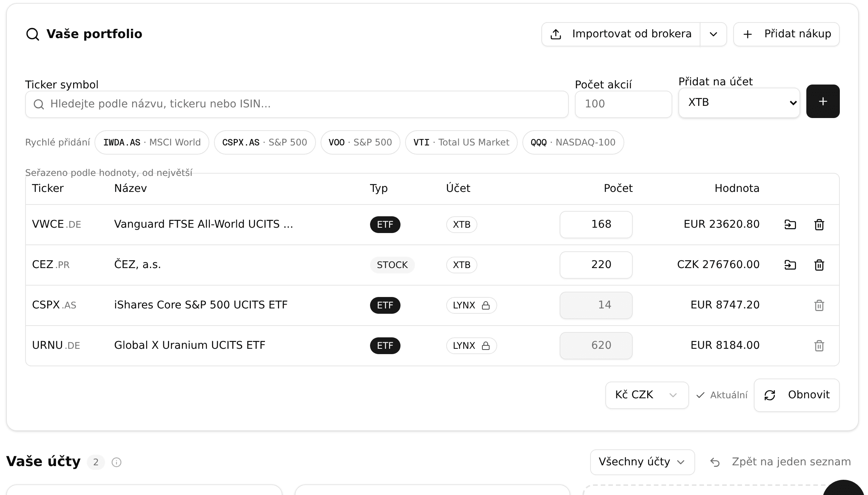Click the ETF type badge for URNU
Screen dimensions: 868x495
pos(385,346)
